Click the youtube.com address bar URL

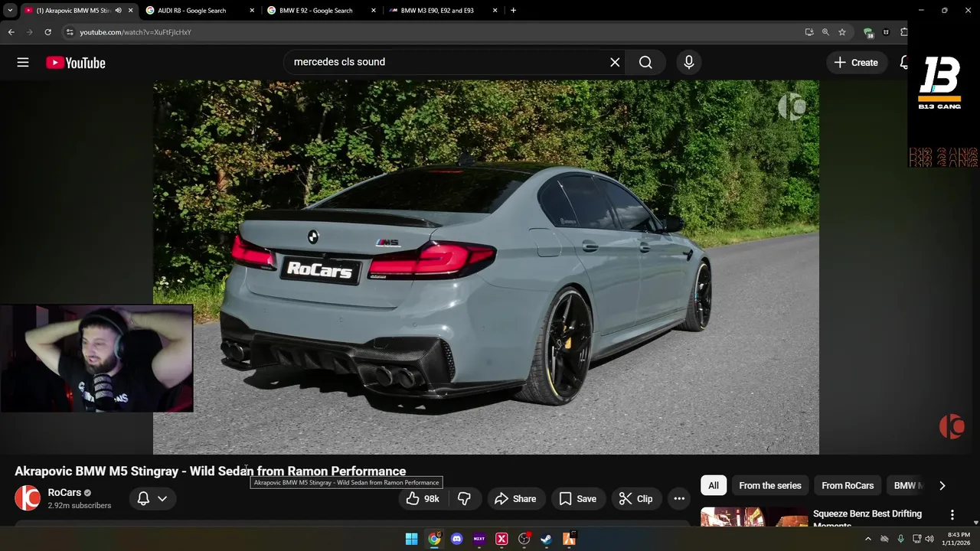click(x=136, y=32)
